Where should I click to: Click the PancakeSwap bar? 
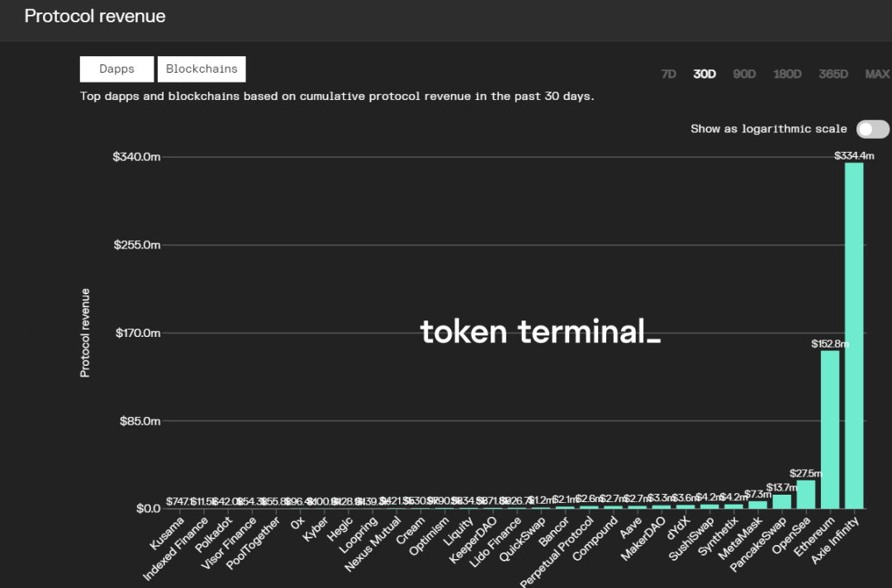coord(781,501)
